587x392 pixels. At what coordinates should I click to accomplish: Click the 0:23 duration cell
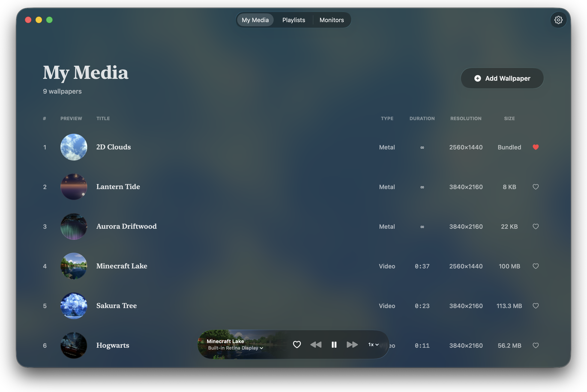pos(422,306)
